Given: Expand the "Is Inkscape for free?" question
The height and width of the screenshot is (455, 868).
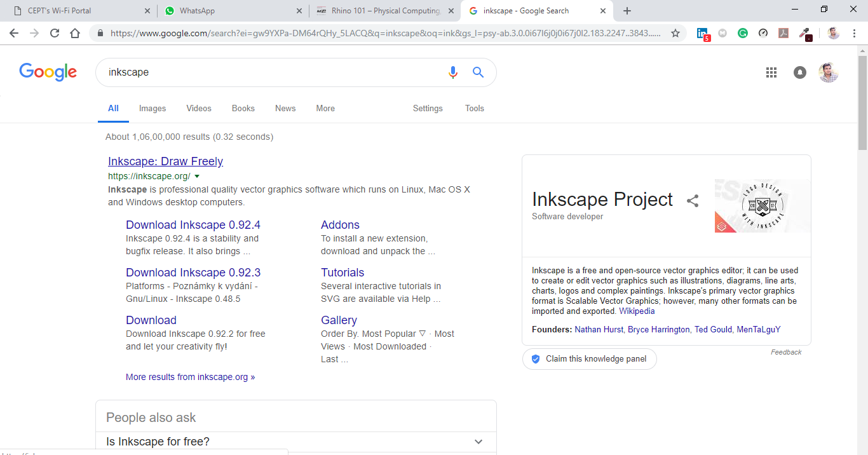Looking at the screenshot, I should [478, 442].
